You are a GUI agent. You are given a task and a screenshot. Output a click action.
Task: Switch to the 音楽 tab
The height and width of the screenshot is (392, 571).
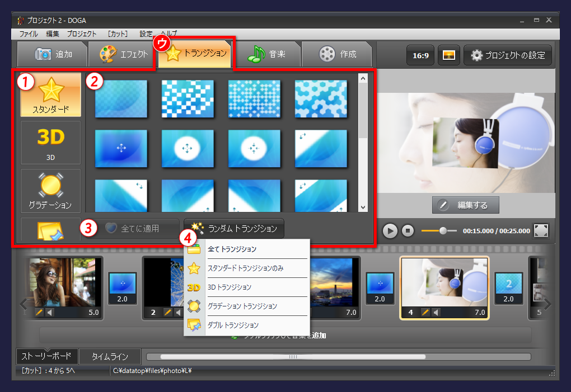[267, 54]
